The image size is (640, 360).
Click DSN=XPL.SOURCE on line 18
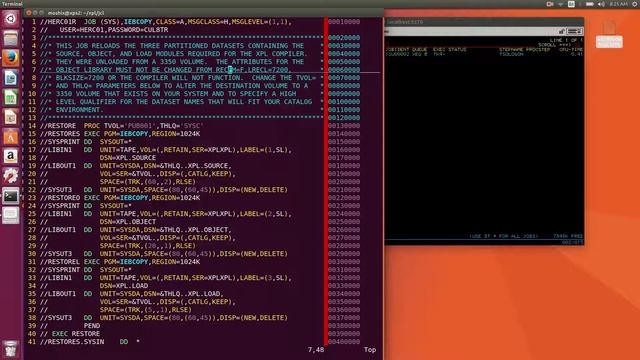point(128,158)
